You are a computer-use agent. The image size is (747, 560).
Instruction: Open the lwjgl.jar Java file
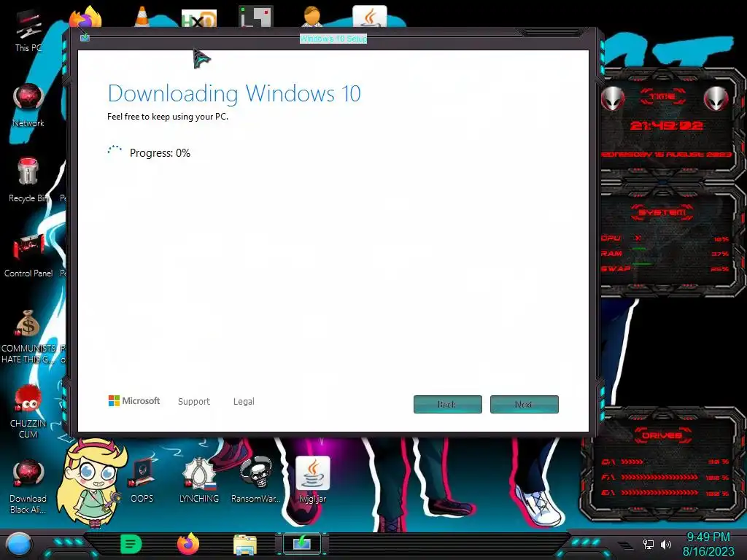(x=312, y=480)
